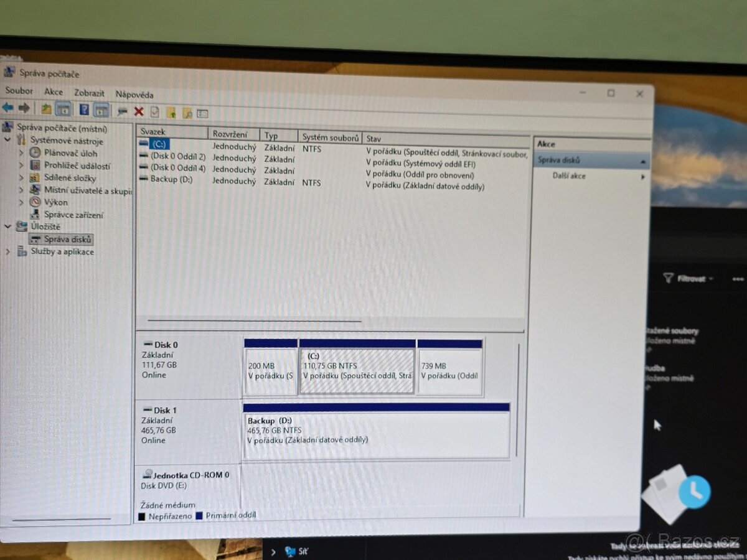The image size is (747, 560).
Task: Click the Plánovač úloh clock icon in the tree
Action: (x=34, y=153)
